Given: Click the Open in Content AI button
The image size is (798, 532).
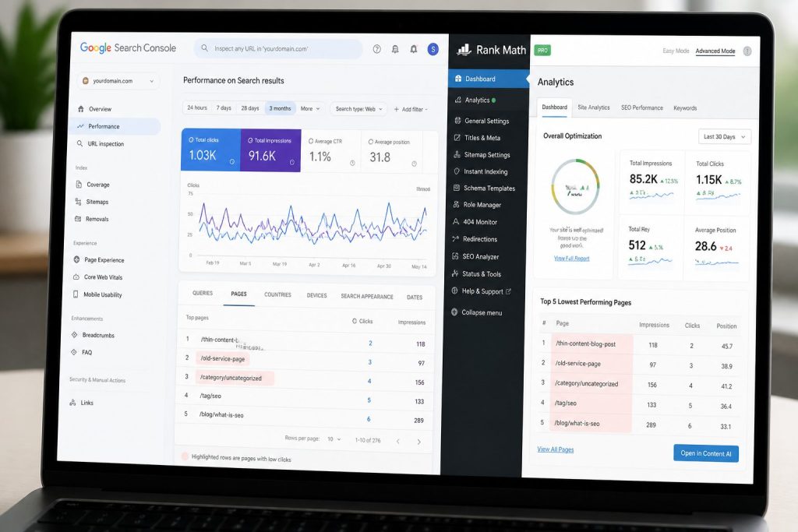Looking at the screenshot, I should (706, 453).
